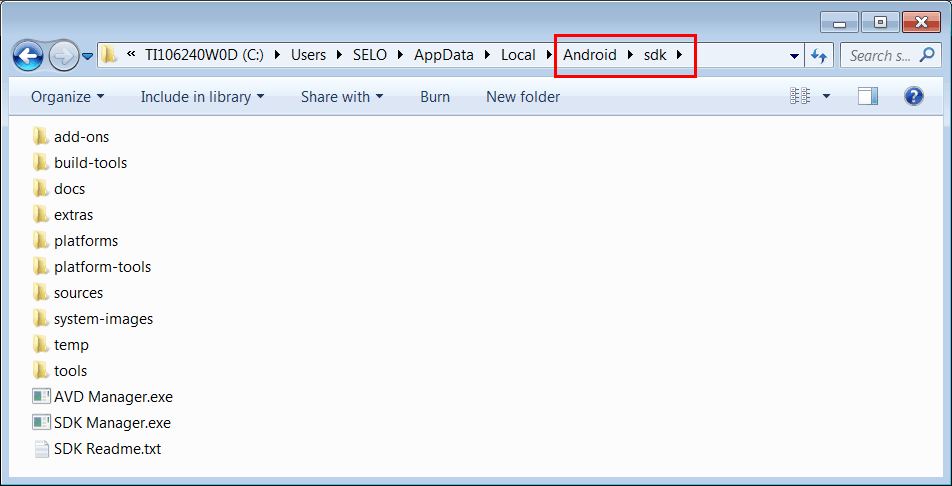Select the tools folder icon
This screenshot has width=952, height=486.
coord(40,370)
